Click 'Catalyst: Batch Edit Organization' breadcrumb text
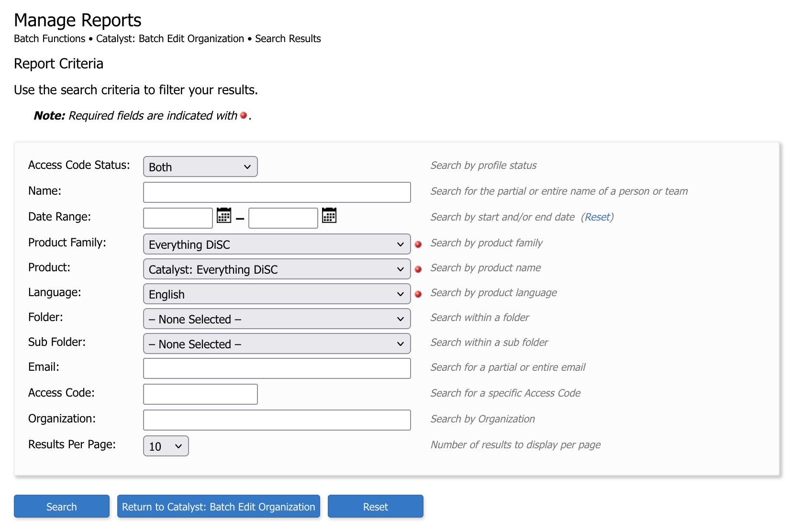Viewport: 802px width, 532px height. (170, 39)
